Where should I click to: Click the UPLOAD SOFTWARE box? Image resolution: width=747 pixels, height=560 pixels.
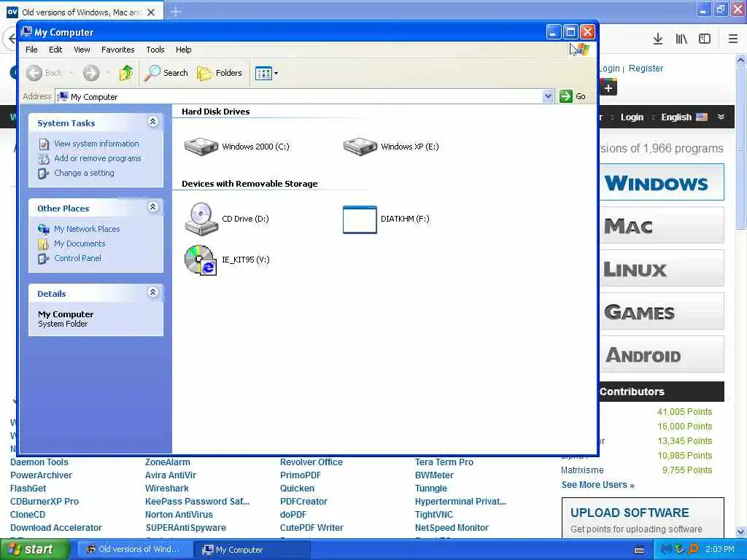coord(643,518)
